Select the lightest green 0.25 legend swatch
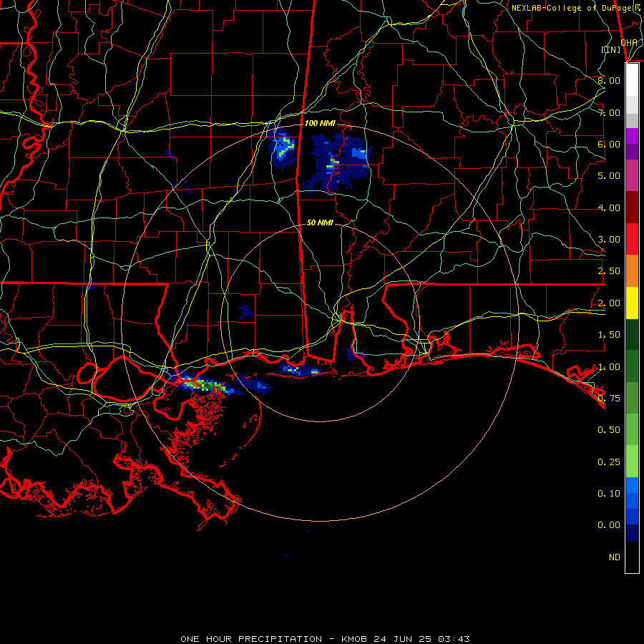The image size is (644, 644). [632, 462]
